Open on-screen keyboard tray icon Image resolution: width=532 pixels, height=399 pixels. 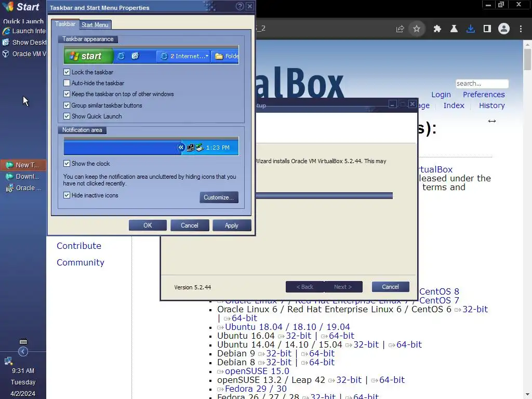(23, 342)
